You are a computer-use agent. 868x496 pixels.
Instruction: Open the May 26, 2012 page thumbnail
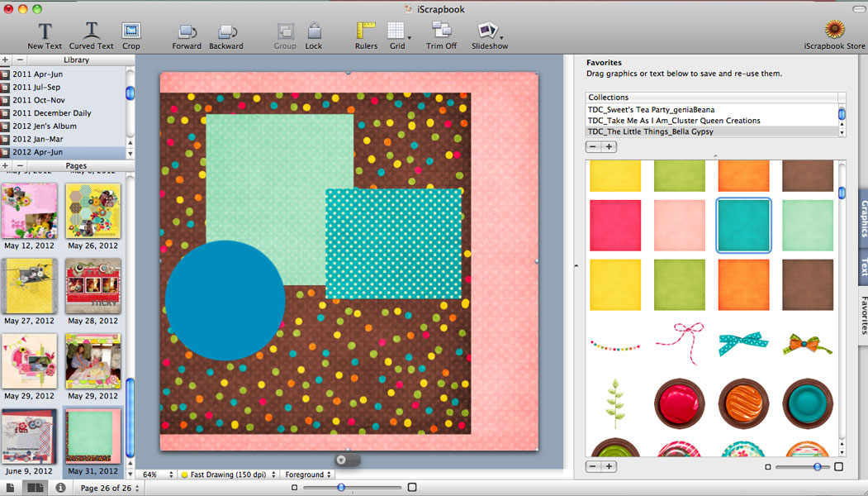coord(92,211)
